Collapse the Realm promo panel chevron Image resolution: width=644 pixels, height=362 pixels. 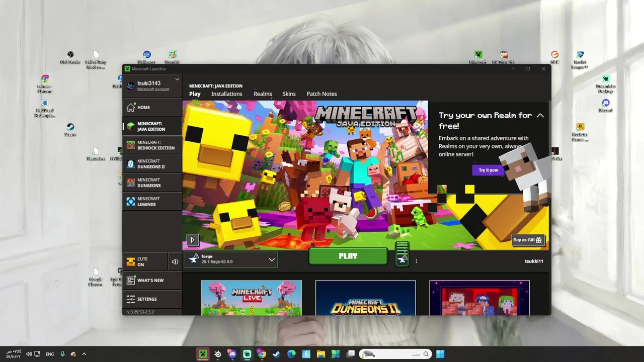pos(540,116)
